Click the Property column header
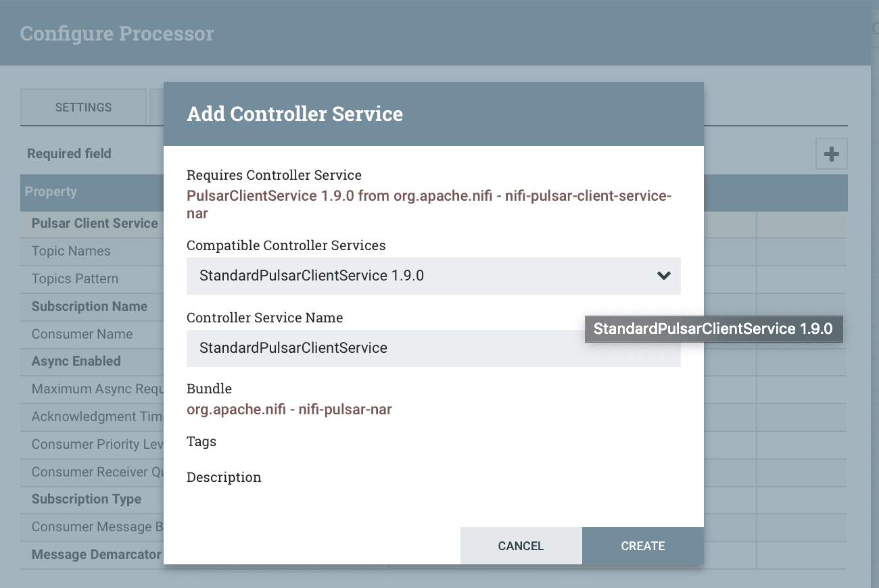This screenshot has width=879, height=588. (x=51, y=192)
